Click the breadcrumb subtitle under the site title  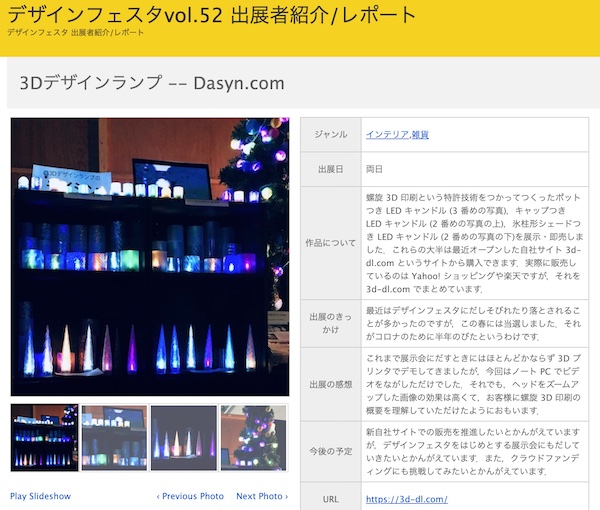tap(75, 33)
